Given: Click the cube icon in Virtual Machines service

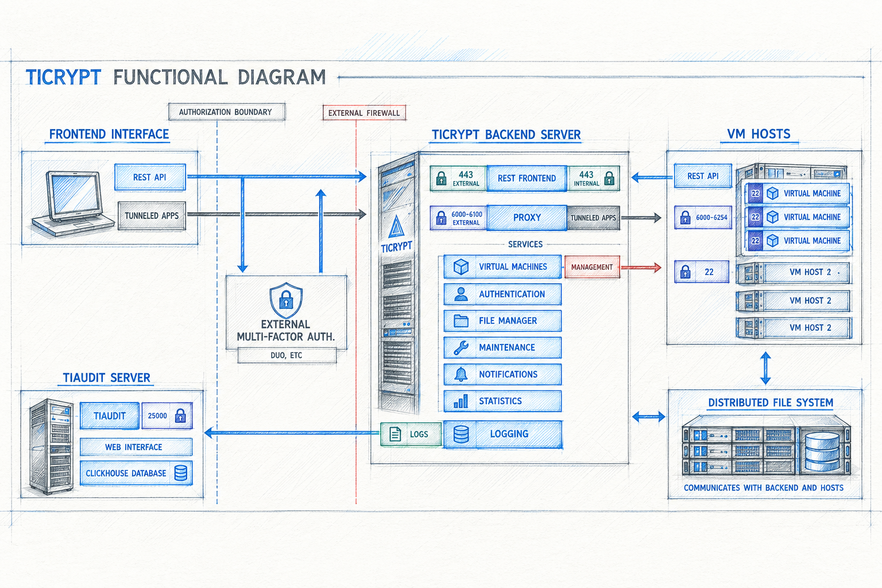Looking at the screenshot, I should pos(461,267).
